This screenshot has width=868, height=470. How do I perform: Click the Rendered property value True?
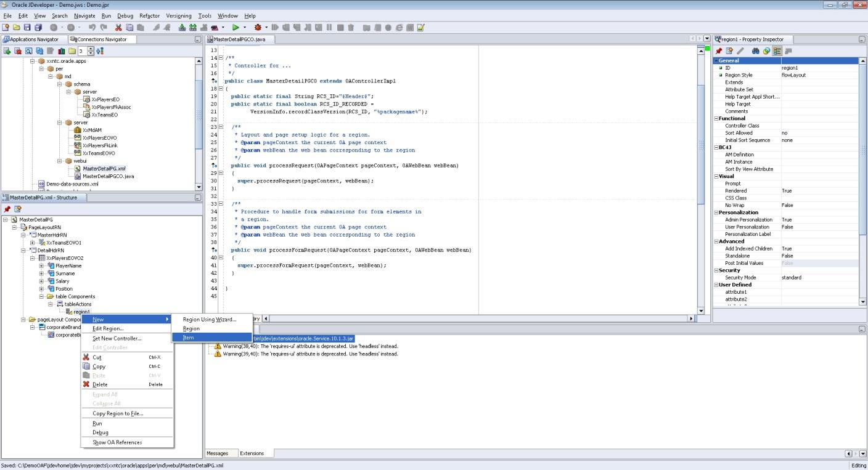pos(819,191)
